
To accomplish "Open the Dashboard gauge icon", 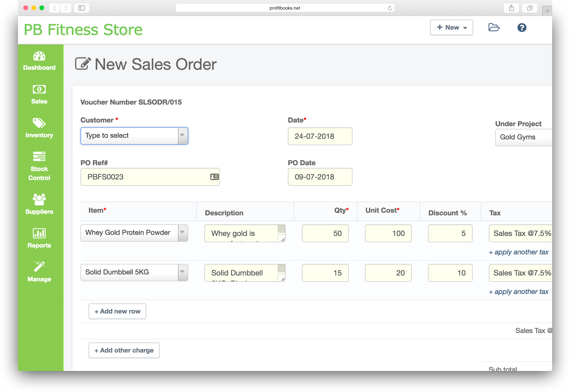I will coord(39,56).
